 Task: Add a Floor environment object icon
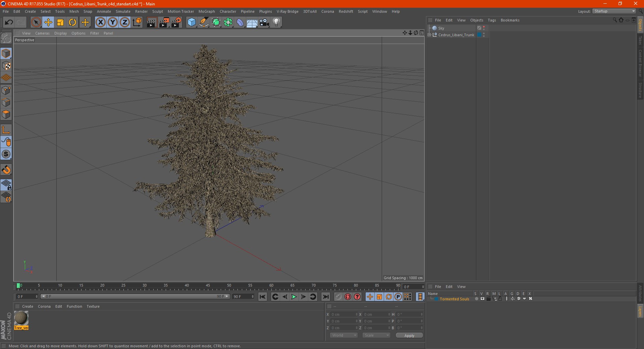pyautogui.click(x=252, y=22)
